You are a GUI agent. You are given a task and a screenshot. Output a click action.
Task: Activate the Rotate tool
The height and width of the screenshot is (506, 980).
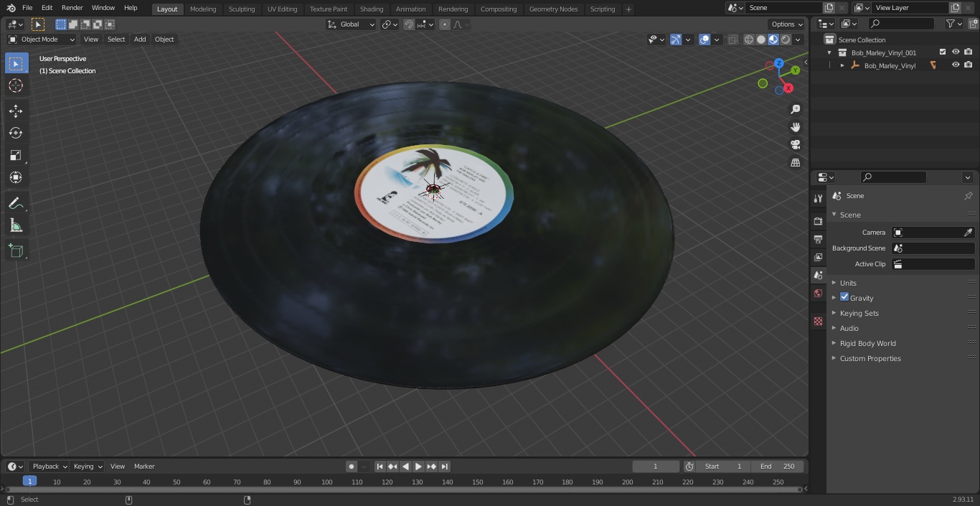click(16, 133)
